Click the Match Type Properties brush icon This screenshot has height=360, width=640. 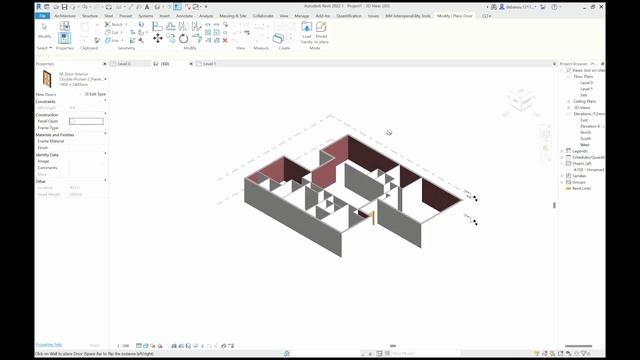[x=97, y=40]
